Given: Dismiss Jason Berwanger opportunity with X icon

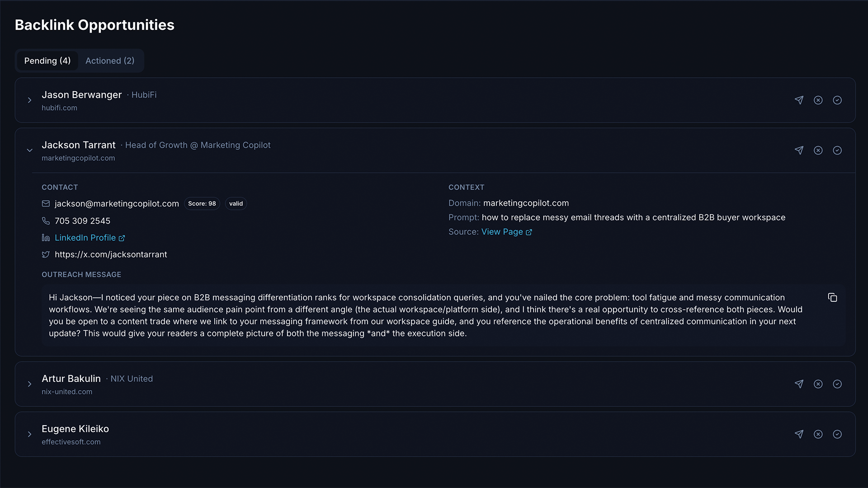Looking at the screenshot, I should click(x=818, y=100).
